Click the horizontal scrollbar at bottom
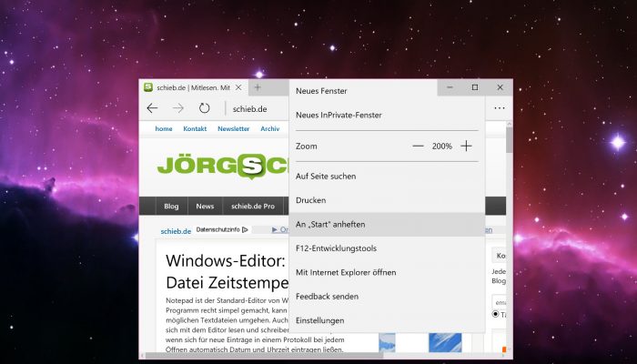This screenshot has height=364, width=637. point(264,356)
